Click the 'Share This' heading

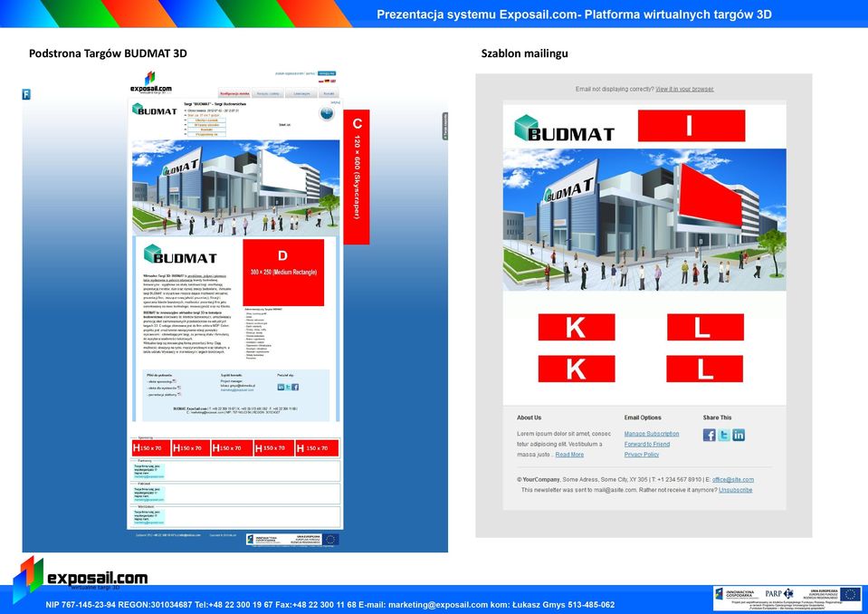[x=717, y=417]
